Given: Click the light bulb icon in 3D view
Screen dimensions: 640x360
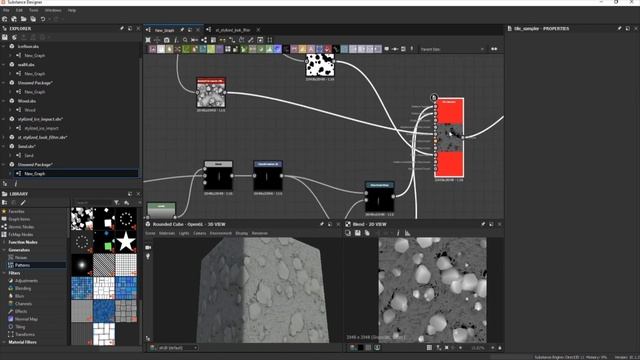Looking at the screenshot, I should tap(148, 256).
